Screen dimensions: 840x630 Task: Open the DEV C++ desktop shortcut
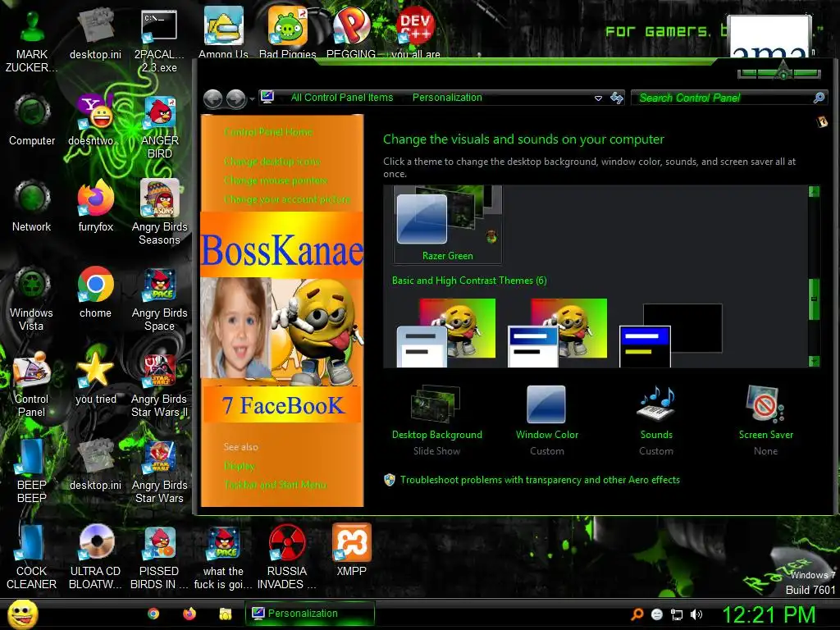416,32
